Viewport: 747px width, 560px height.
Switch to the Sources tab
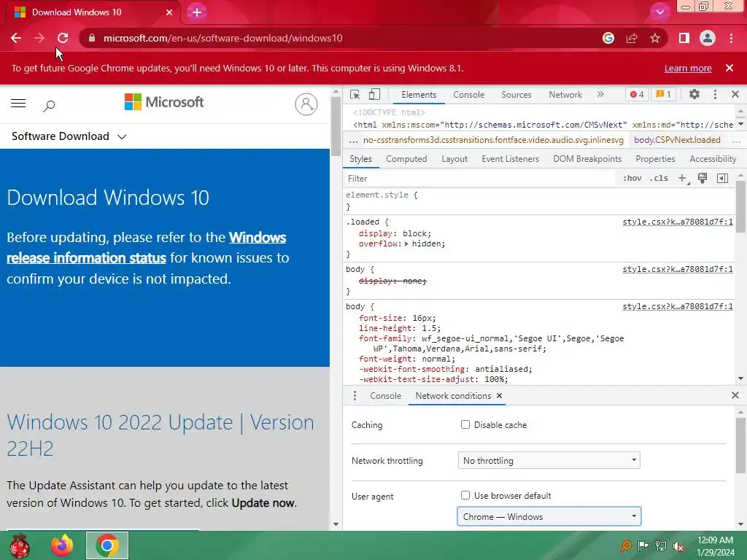pos(516,94)
